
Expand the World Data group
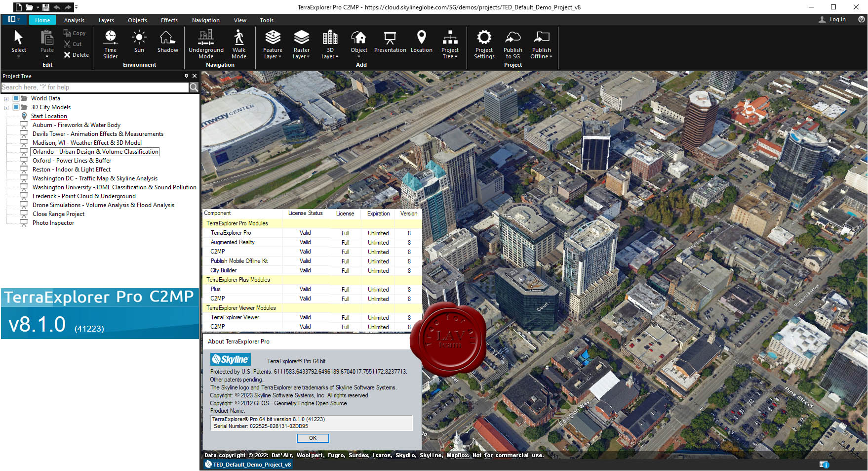[6, 98]
